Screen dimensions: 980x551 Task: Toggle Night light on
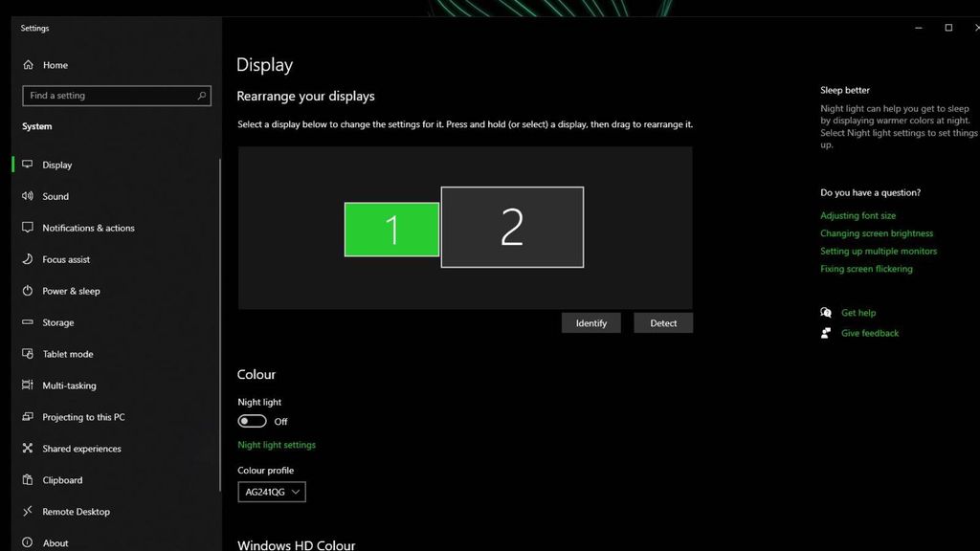click(255, 421)
